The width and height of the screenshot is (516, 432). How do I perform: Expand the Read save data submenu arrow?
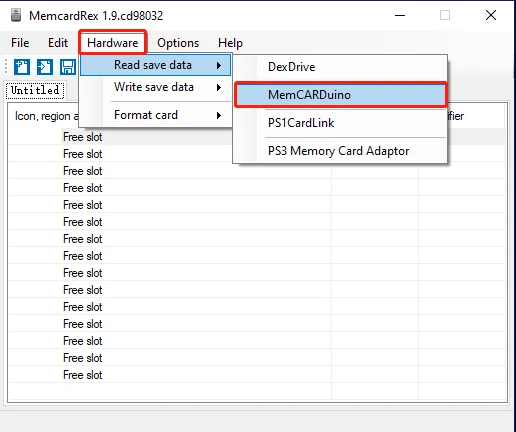tap(219, 65)
